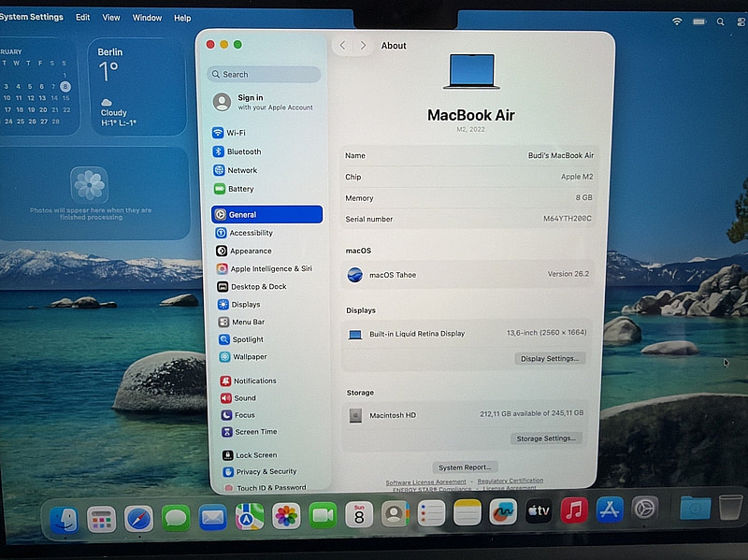Click the Display Settings button

550,358
